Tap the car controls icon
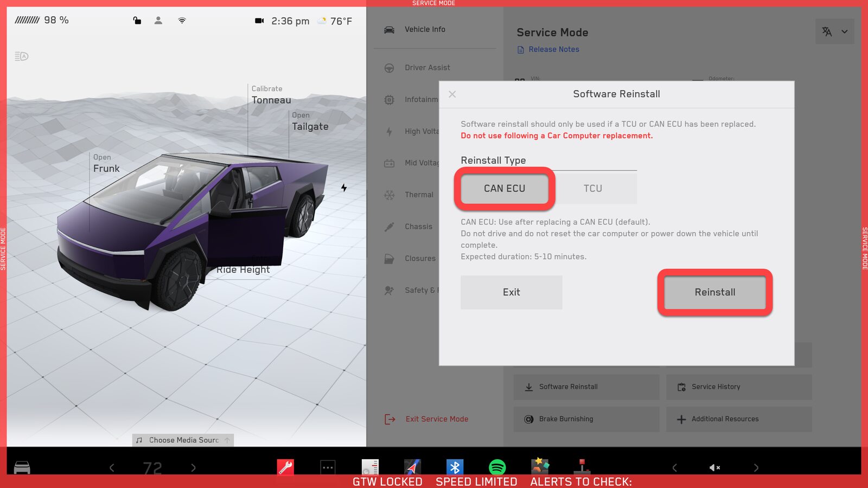Viewport: 868px width, 488px height. tap(22, 467)
